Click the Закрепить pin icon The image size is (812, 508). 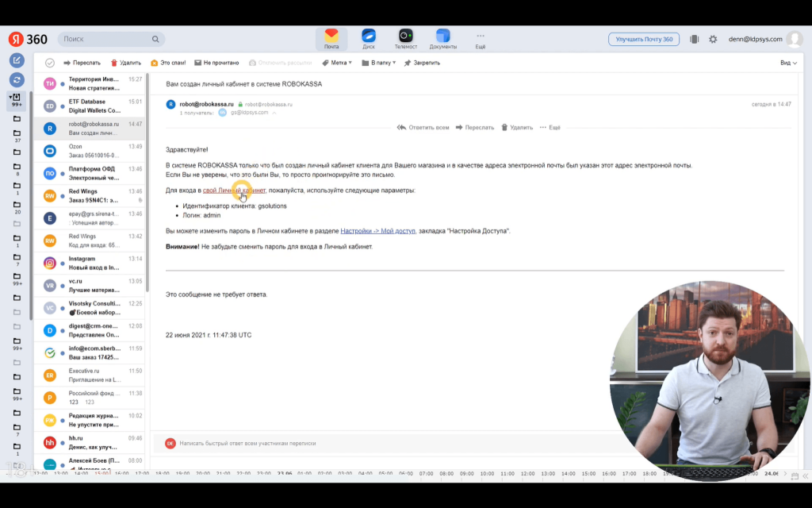[408, 63]
